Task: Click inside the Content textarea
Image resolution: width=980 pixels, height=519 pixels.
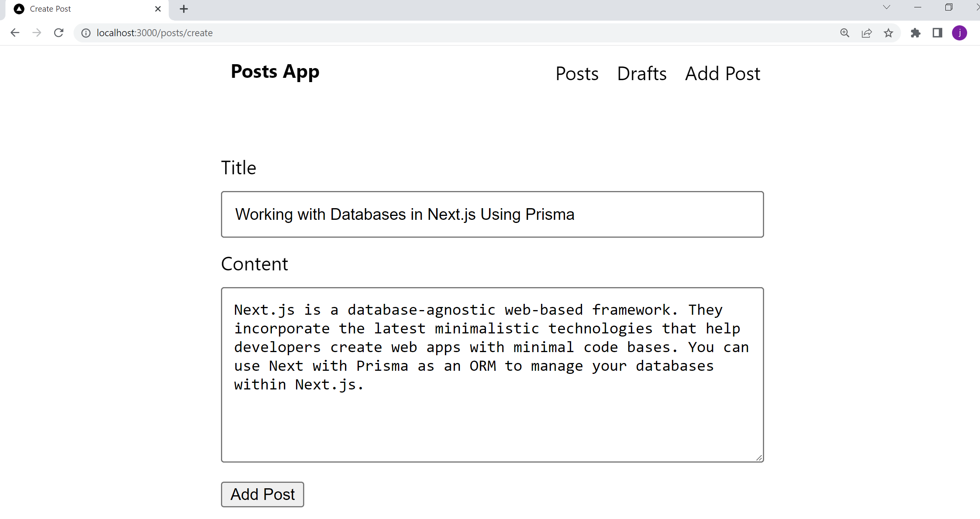Action: click(492, 375)
